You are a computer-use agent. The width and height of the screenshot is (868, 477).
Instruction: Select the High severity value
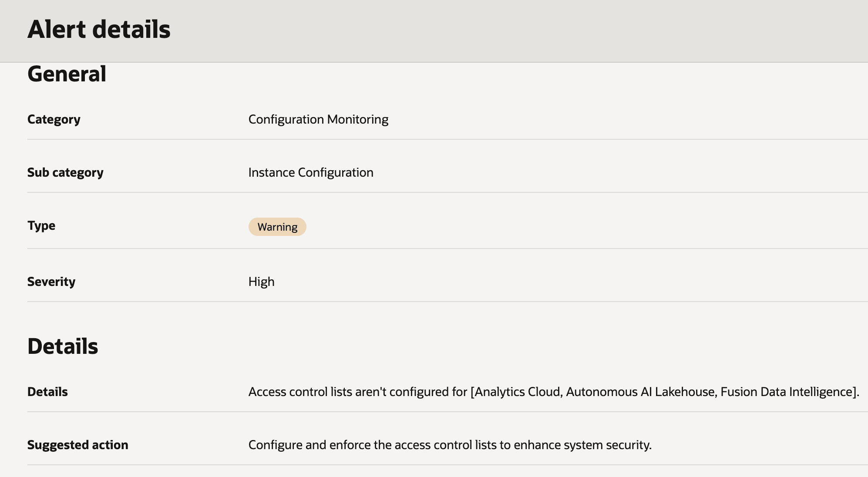(x=261, y=282)
